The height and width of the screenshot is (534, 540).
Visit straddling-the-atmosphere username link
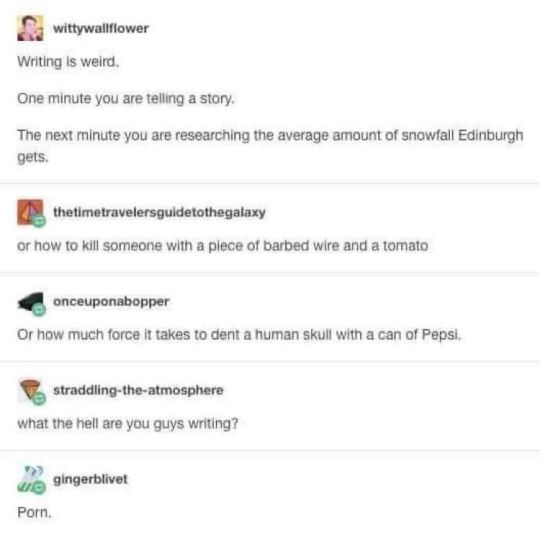(x=138, y=390)
